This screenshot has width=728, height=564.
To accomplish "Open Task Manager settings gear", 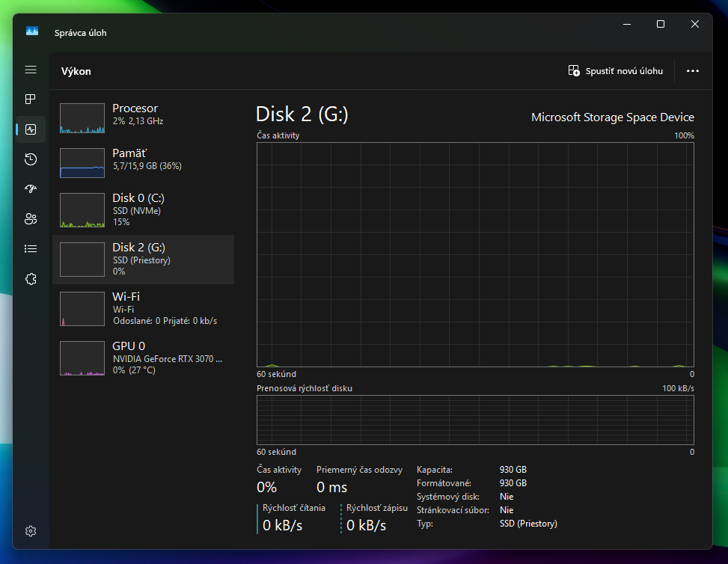I will pyautogui.click(x=31, y=531).
